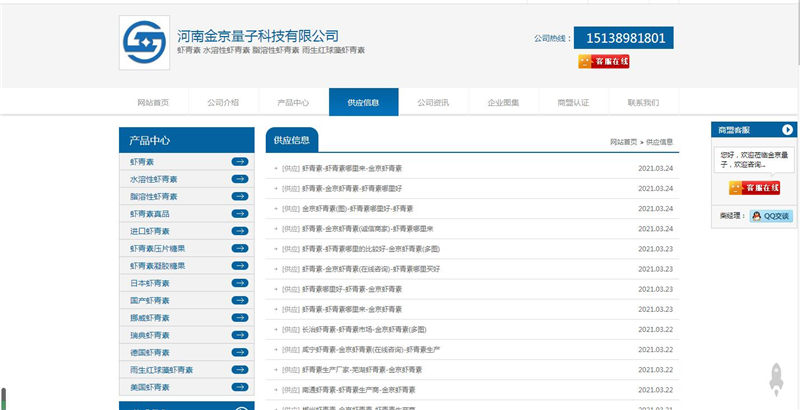
Task: Go to the 联系我们 navigation tab
Action: (x=643, y=103)
